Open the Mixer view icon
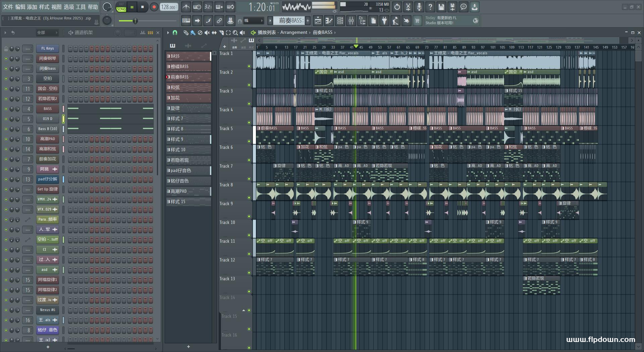Screen dimensions: 644x352 [351, 21]
